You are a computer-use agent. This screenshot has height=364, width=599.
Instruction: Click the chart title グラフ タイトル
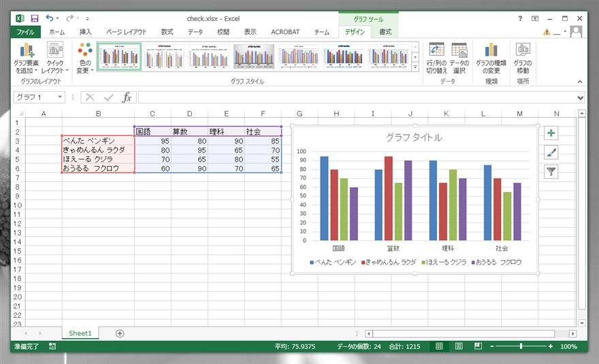[x=414, y=137]
